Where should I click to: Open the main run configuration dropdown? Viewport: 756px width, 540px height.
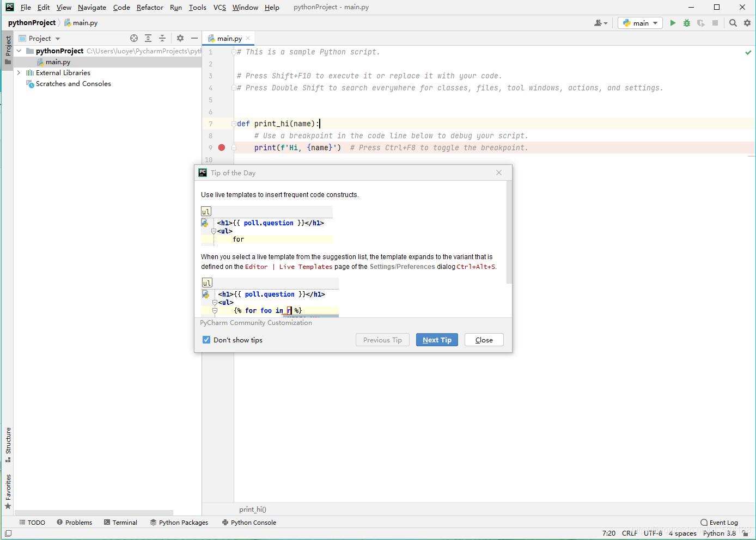[x=640, y=23]
